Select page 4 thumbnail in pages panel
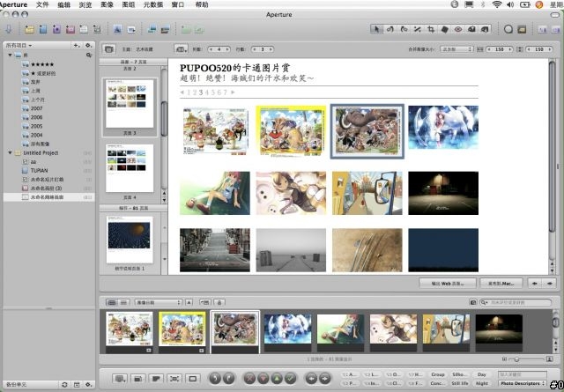The width and height of the screenshot is (564, 392). click(130, 168)
